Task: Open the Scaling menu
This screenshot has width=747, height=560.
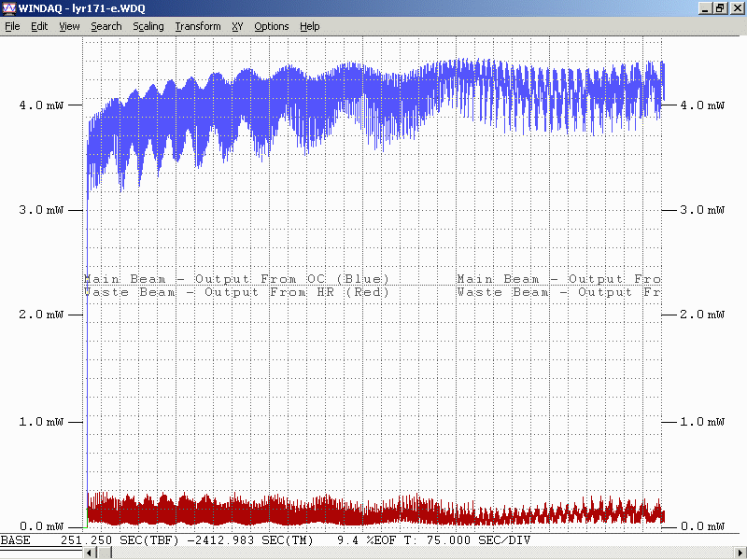Action: [x=148, y=26]
